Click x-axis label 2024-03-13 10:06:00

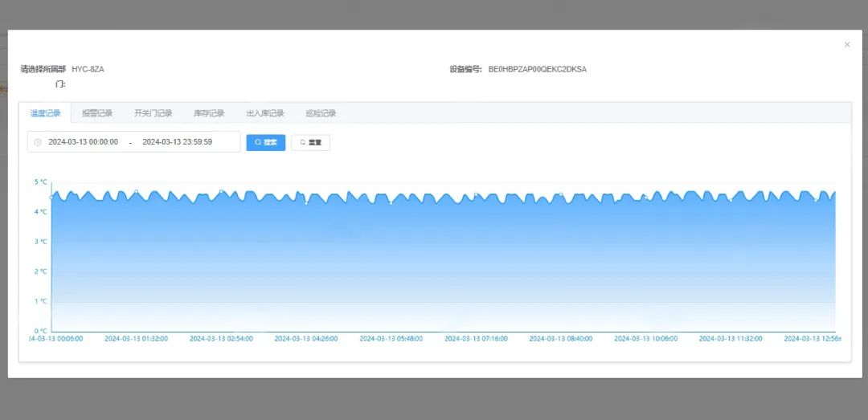click(x=646, y=339)
